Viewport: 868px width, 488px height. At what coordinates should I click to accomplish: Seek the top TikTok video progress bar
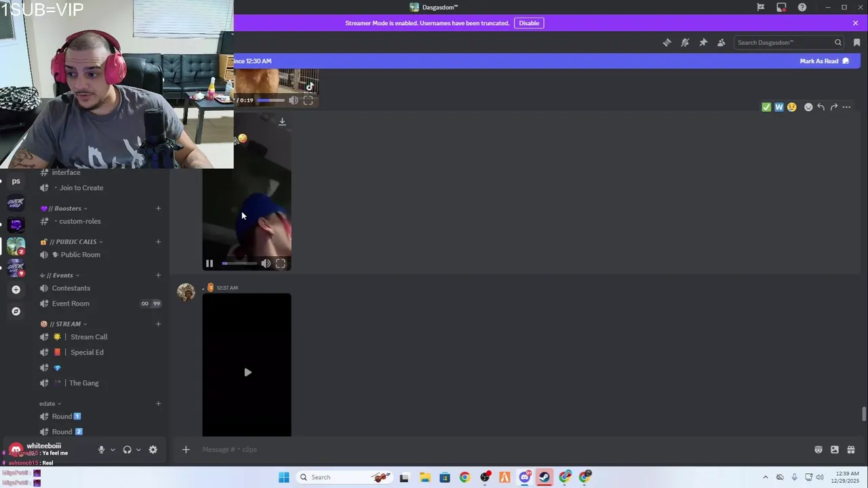click(271, 100)
